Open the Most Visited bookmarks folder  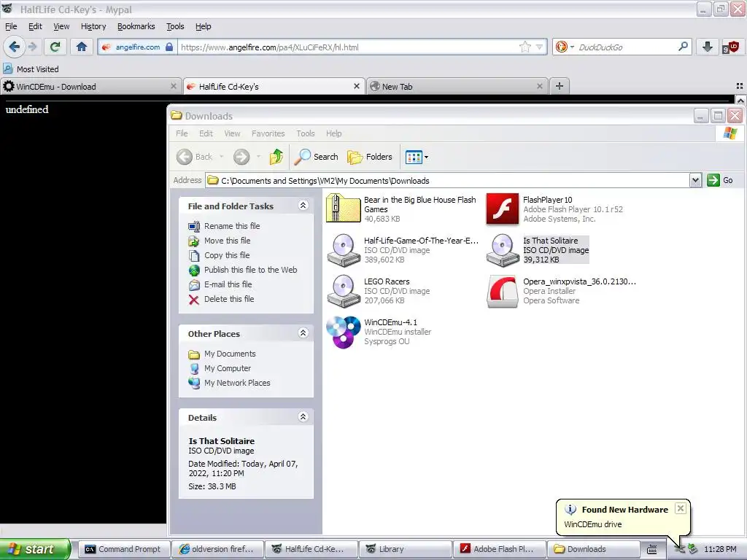pos(31,69)
